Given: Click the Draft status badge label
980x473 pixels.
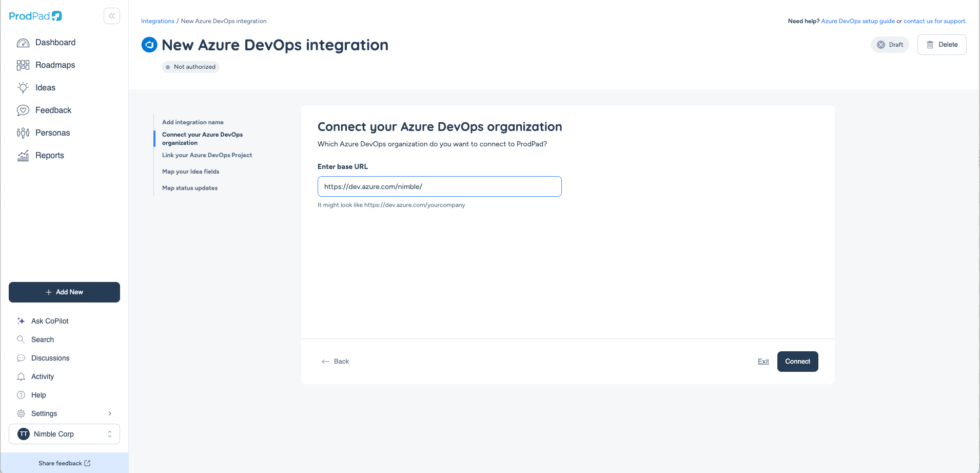Looking at the screenshot, I should click(896, 45).
